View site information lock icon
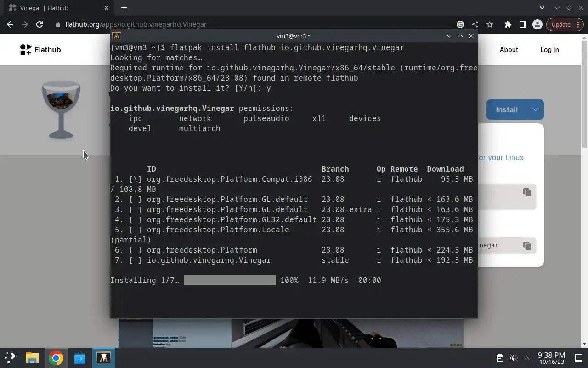 [x=58, y=24]
